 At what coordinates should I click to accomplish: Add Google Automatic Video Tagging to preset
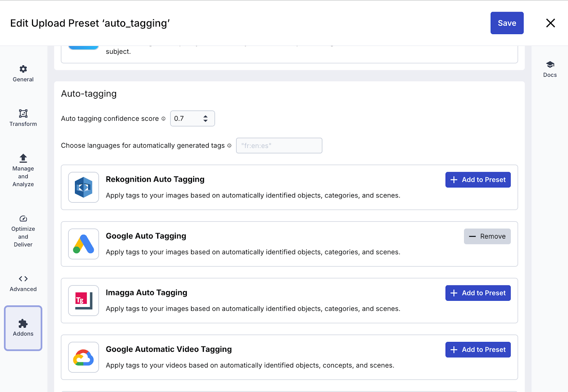pyautogui.click(x=478, y=350)
